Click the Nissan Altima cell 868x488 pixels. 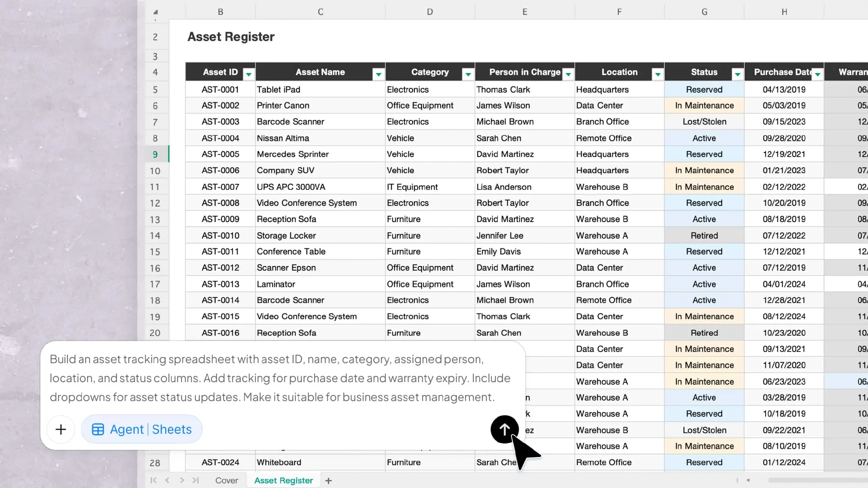tap(320, 138)
